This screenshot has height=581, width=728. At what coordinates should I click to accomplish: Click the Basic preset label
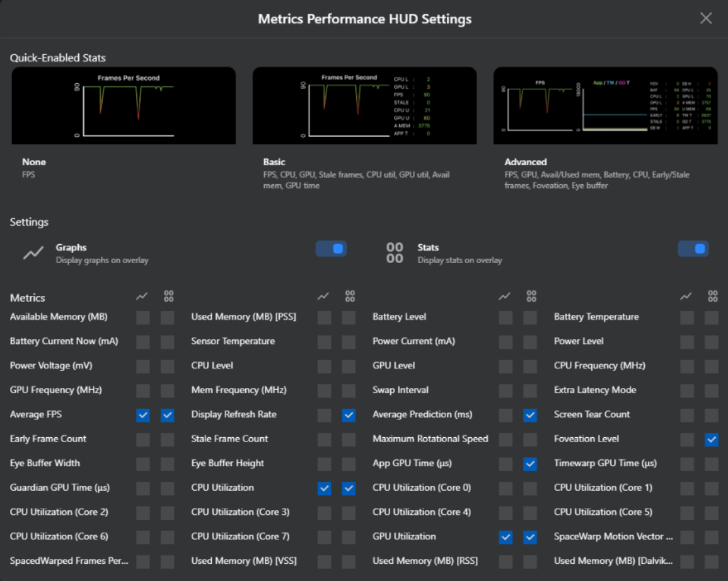coord(274,162)
